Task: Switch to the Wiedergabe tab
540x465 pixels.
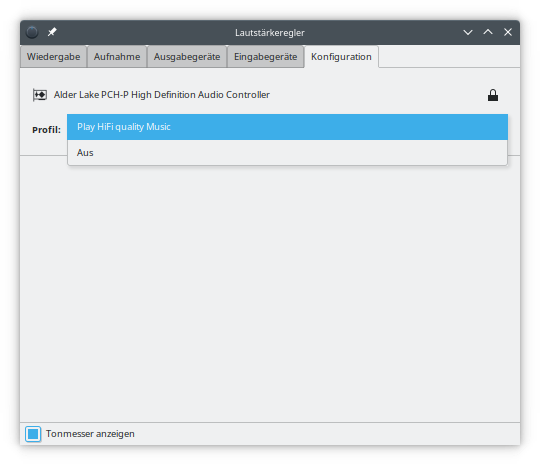Action: pos(53,56)
